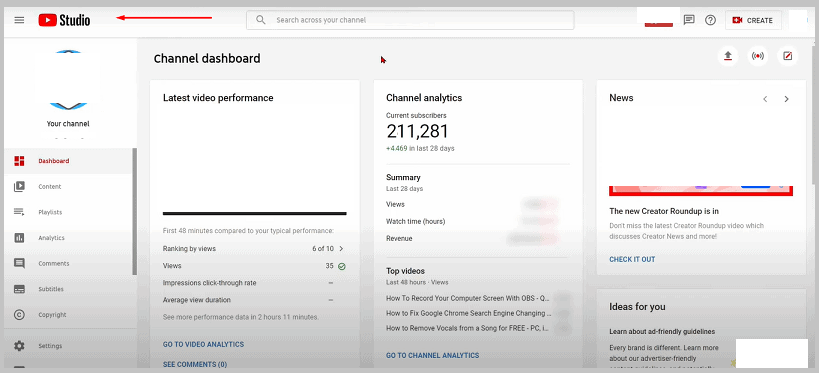Image resolution: width=819 pixels, height=373 pixels.
Task: Open top video How to Fix Google Chrome Search
Action: pos(469,313)
